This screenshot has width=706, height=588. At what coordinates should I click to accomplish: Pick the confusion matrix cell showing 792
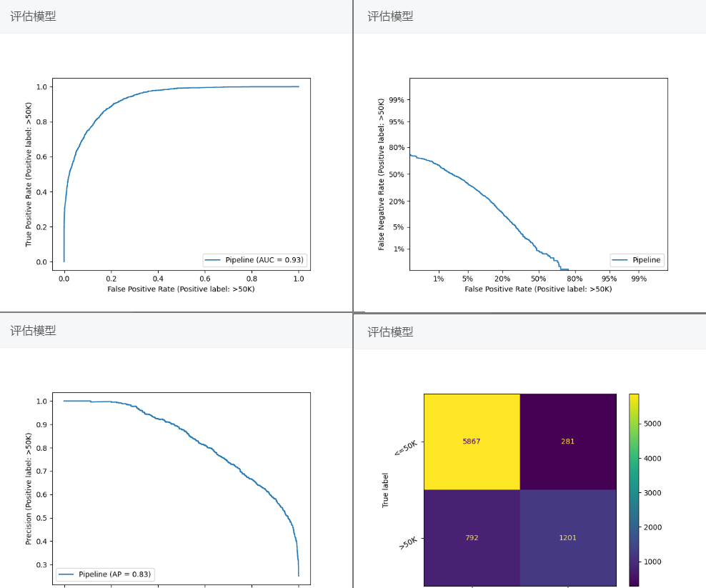point(472,537)
